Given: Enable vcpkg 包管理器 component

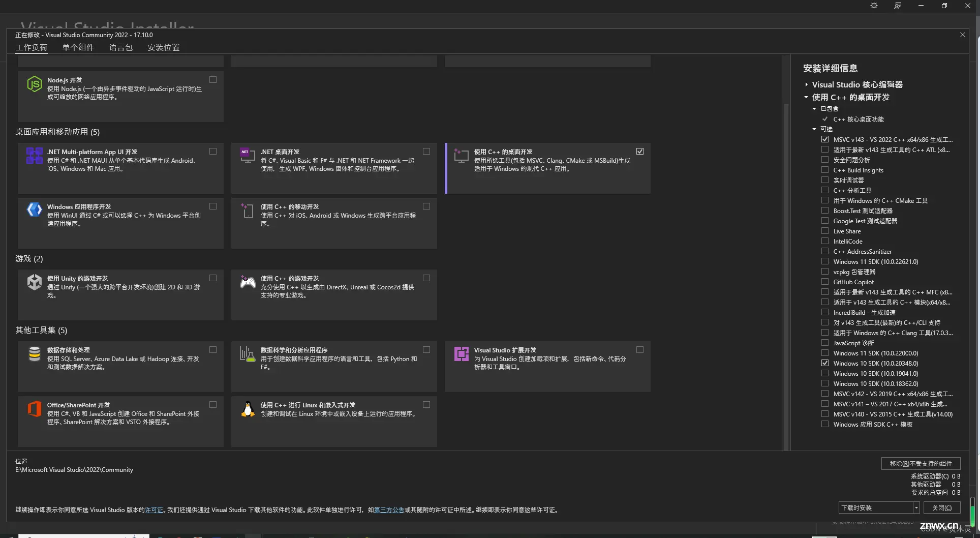Looking at the screenshot, I should point(825,272).
